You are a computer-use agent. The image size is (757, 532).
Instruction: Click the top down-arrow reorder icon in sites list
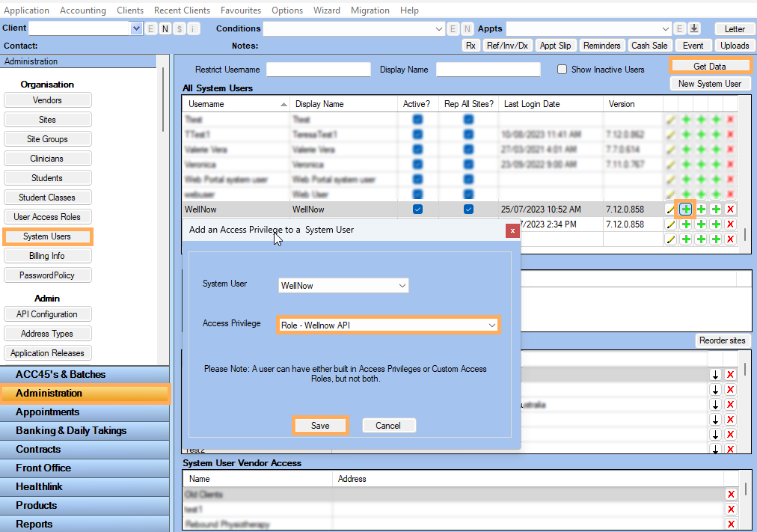pyautogui.click(x=715, y=374)
